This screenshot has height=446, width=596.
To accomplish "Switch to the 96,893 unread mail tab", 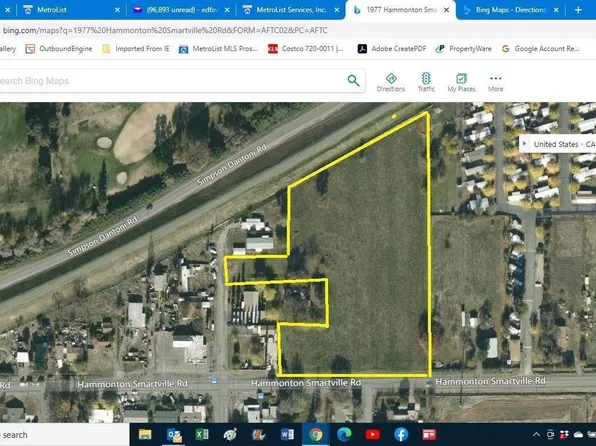I will click(x=181, y=10).
